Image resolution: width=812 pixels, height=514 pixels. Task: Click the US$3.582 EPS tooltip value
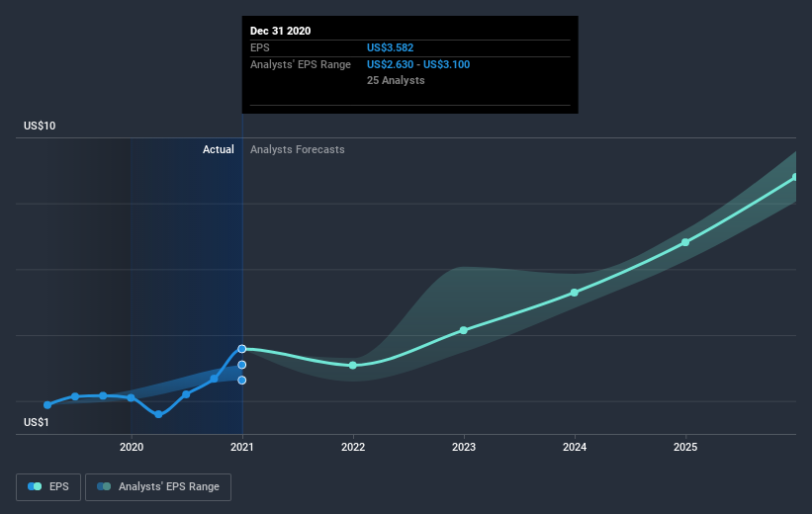point(390,47)
